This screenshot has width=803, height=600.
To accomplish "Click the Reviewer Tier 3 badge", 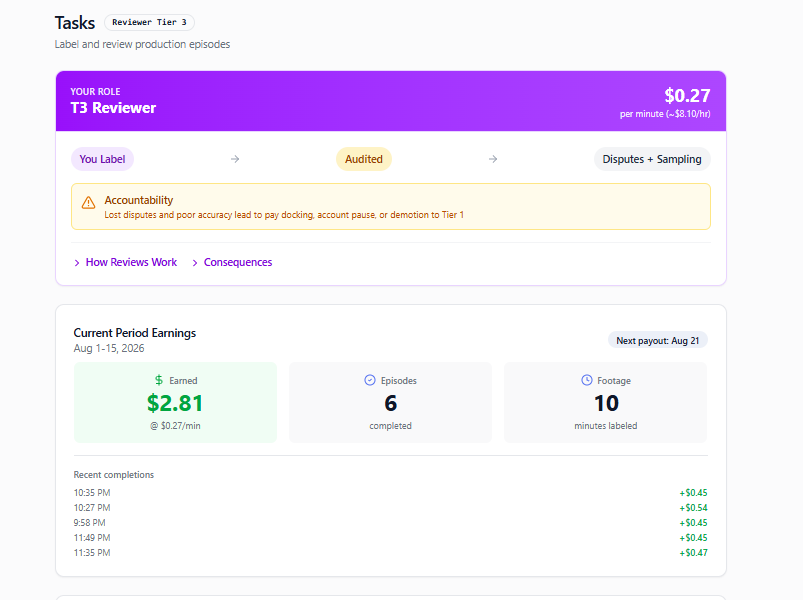I will tap(149, 23).
